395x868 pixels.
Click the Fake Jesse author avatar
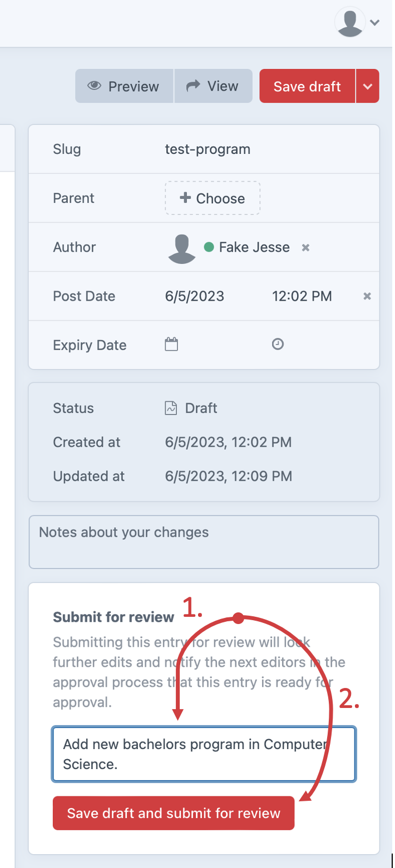pyautogui.click(x=182, y=248)
